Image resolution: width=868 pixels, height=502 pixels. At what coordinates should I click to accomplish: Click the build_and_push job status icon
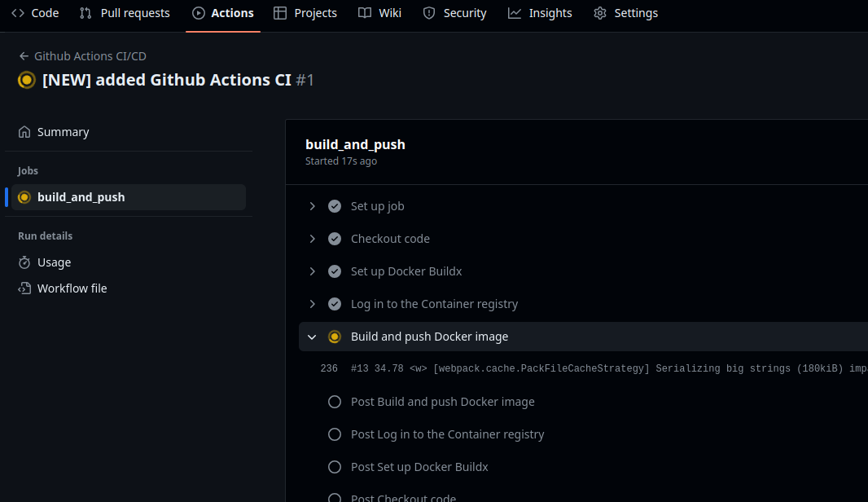(24, 197)
